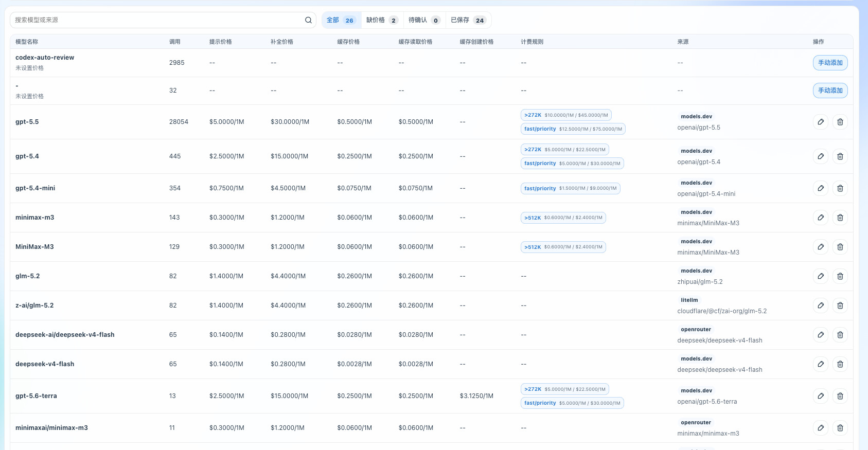The width and height of the screenshot is (868, 450).
Task: Edit pricing for deepseek-ai/deepseek-v4-flash
Action: pos(821,335)
